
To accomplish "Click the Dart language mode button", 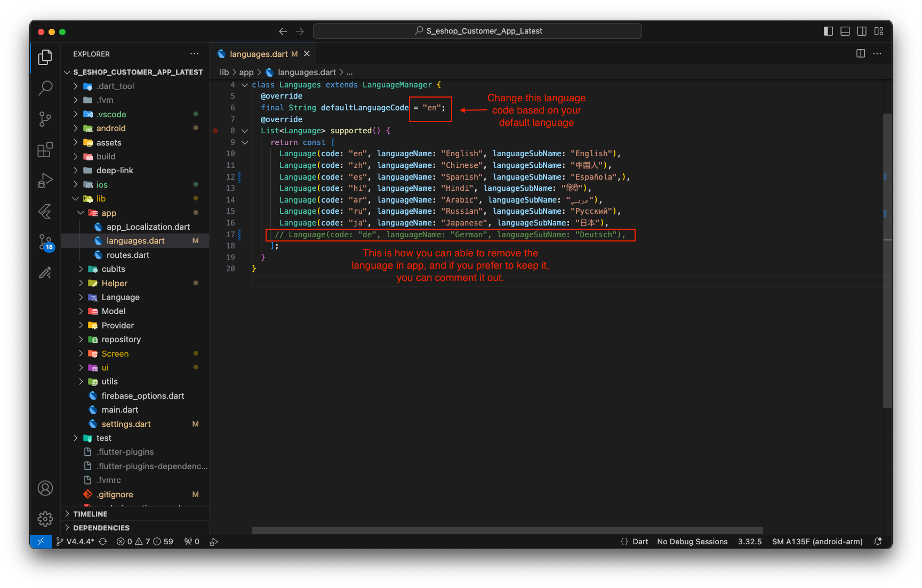I will click(x=640, y=542).
